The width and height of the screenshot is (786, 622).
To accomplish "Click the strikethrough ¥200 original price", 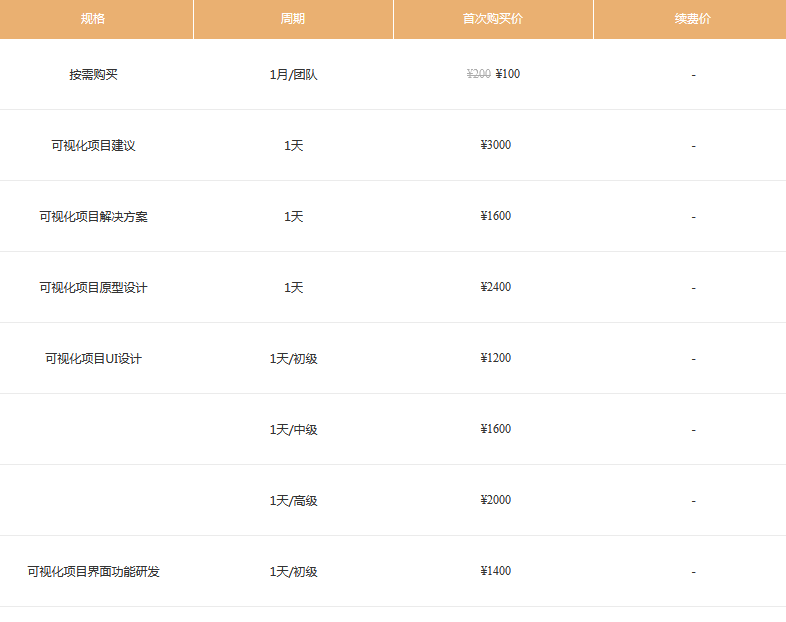I will (478, 74).
